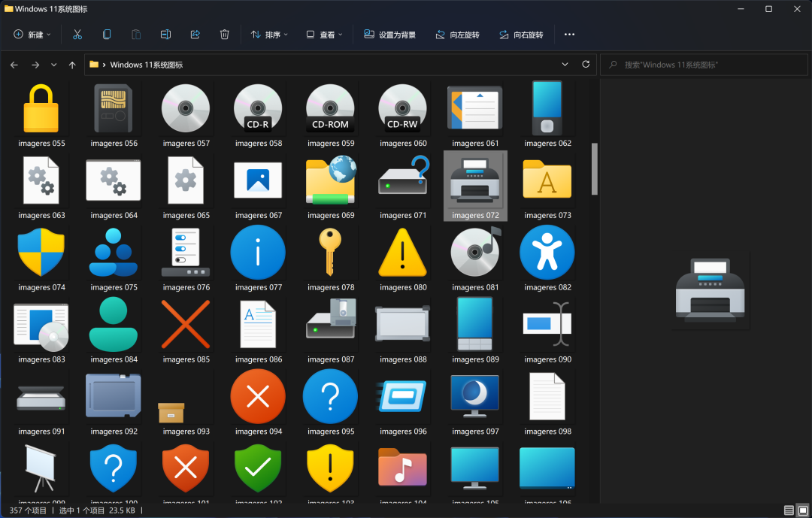
Task: Click the status text 357 个项目
Action: pos(28,510)
